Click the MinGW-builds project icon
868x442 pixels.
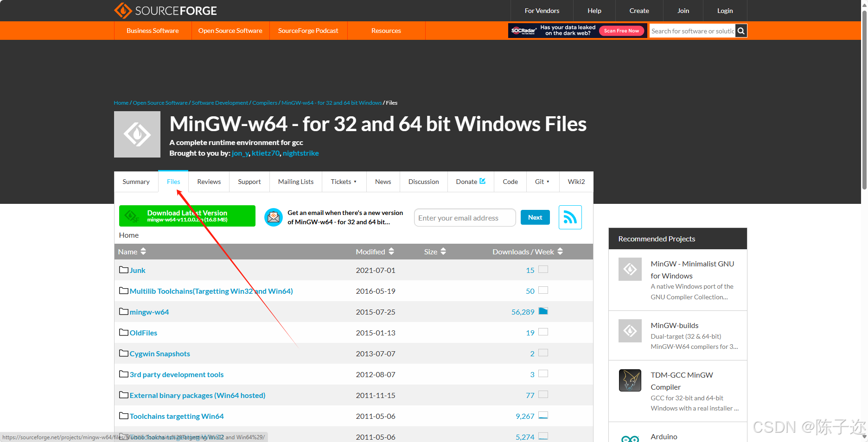(630, 331)
